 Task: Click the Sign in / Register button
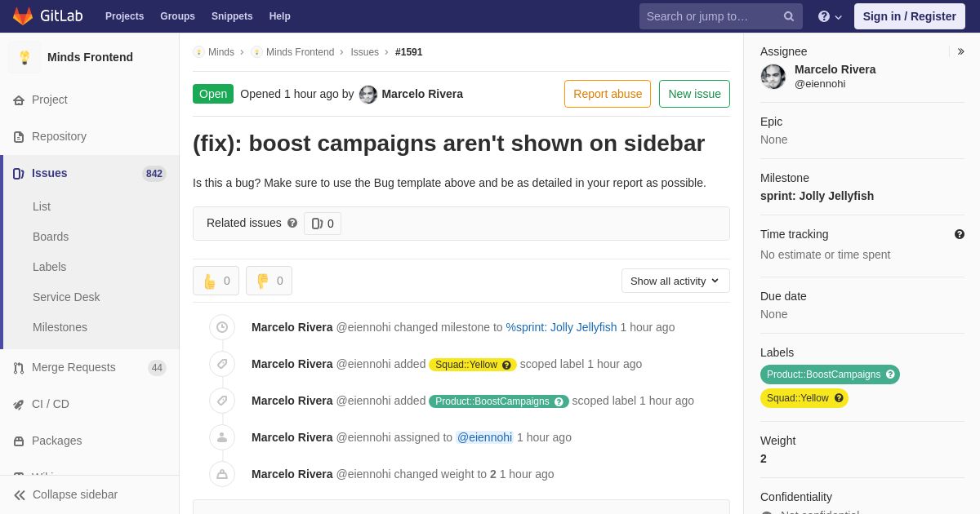tap(910, 16)
